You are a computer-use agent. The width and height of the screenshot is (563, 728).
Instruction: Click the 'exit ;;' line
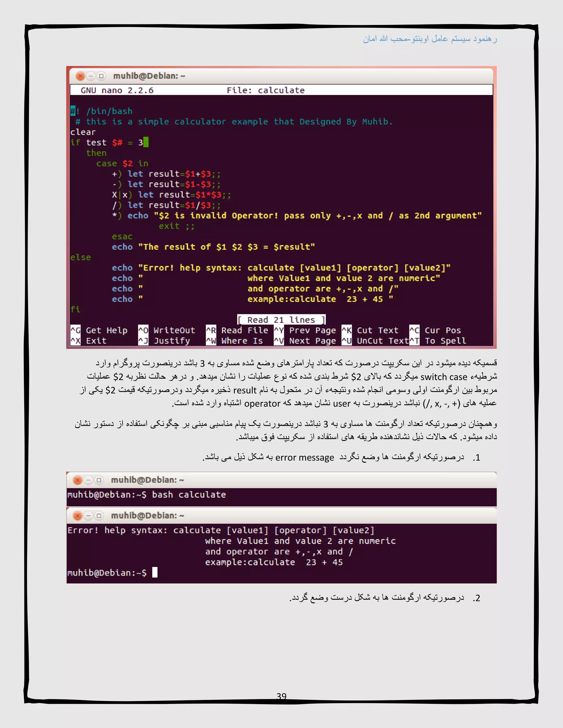click(177, 226)
